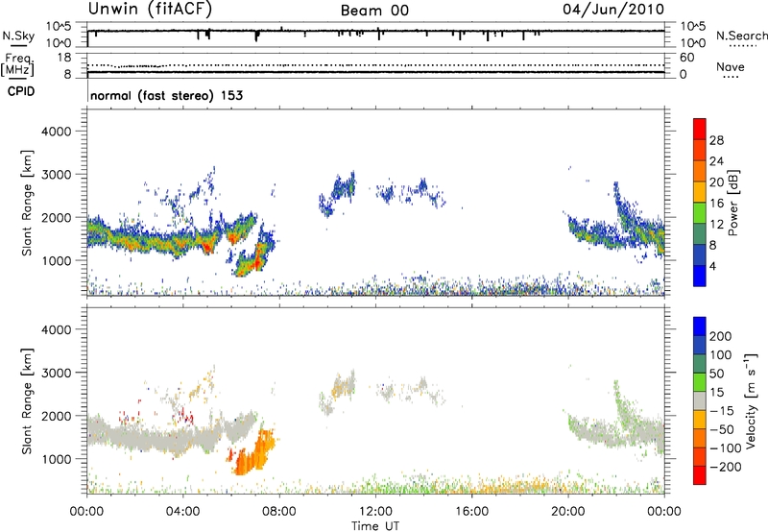Click the 'Time UT' axis label
The image size is (768, 532).
click(375, 526)
